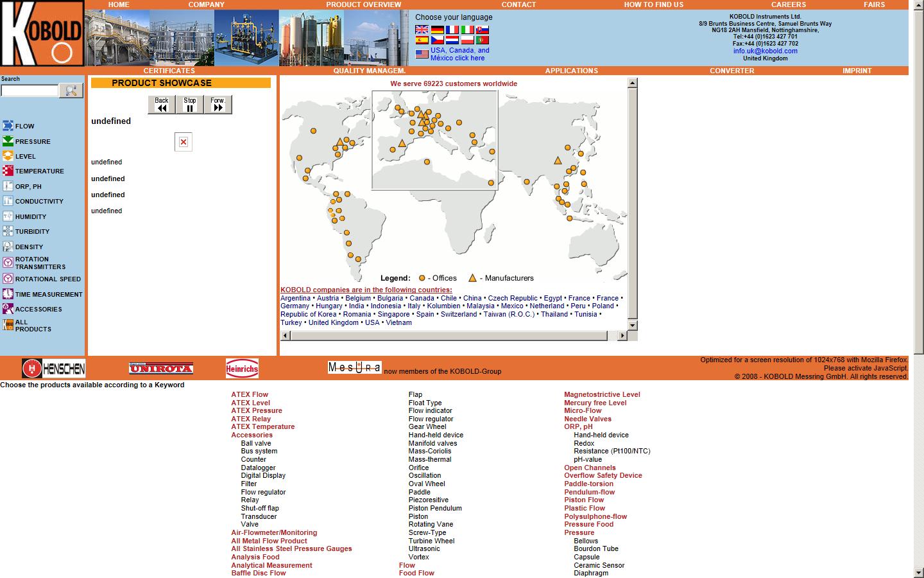Click the search input field
924x578 pixels.
click(x=30, y=91)
